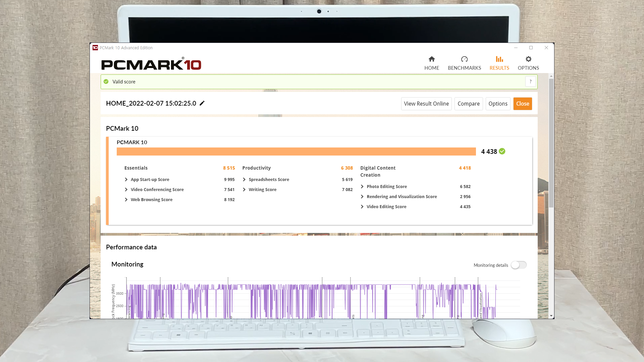Open Benchmarks via the gauge icon
This screenshot has height=362, width=644.
464,59
